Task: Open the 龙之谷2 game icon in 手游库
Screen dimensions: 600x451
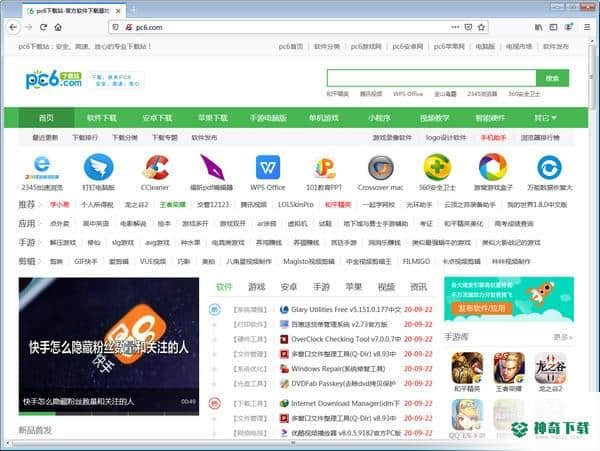Action: coord(550,368)
